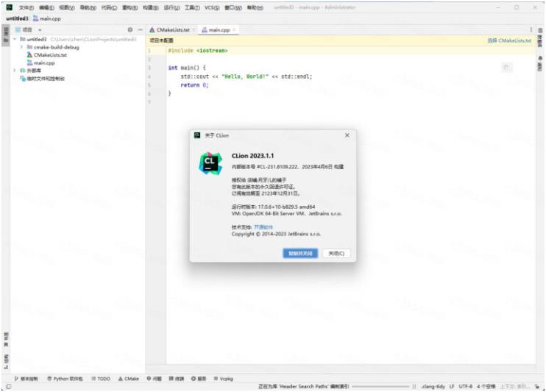Open the Vcpkg tool window
The width and height of the screenshot is (546, 392).
(223, 379)
